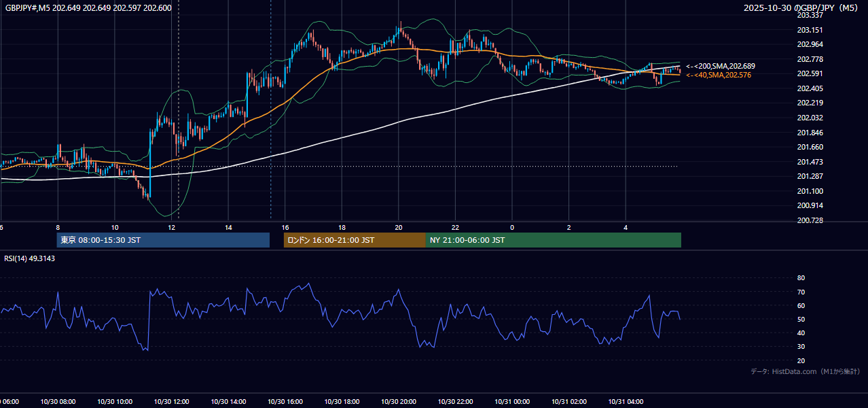Click the time label 10/30 14:00
This screenshot has height=408, width=868.
click(x=228, y=402)
